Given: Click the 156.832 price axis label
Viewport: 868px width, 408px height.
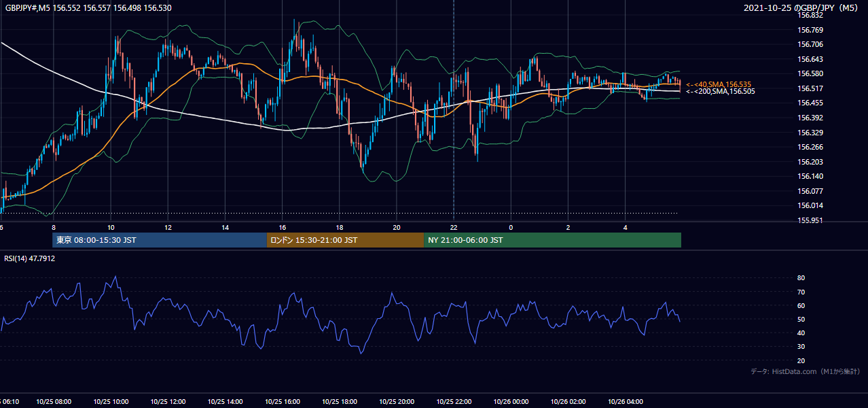Looking at the screenshot, I should pos(810,15).
